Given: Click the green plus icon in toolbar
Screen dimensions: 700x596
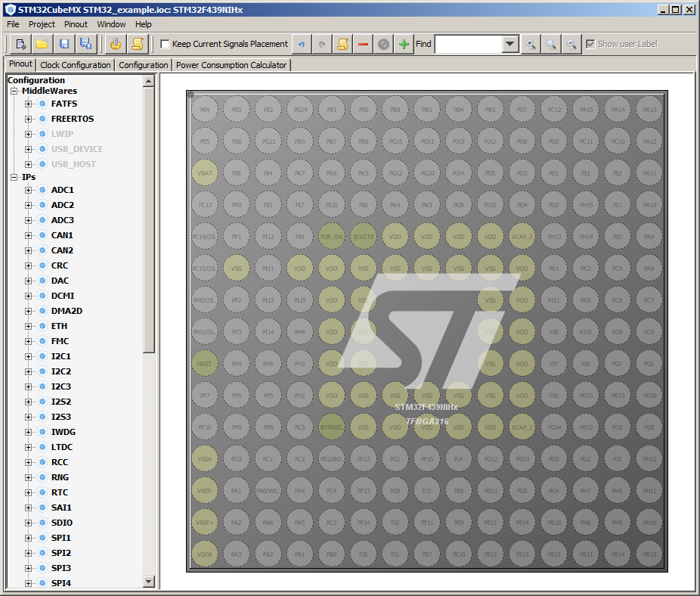Looking at the screenshot, I should [404, 44].
